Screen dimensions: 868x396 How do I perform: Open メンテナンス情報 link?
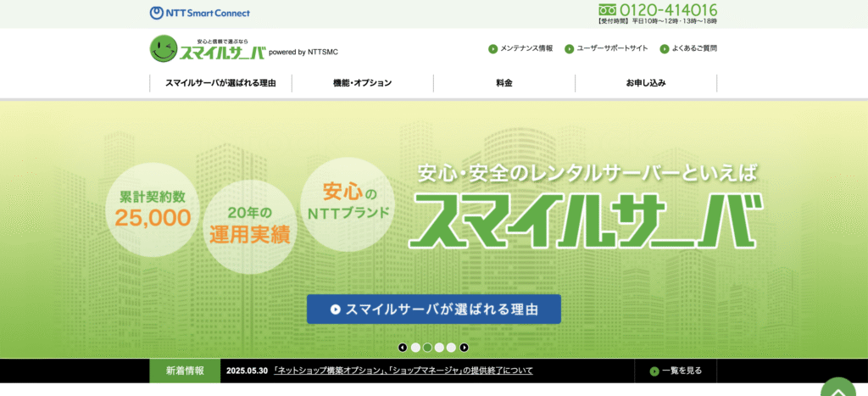526,48
